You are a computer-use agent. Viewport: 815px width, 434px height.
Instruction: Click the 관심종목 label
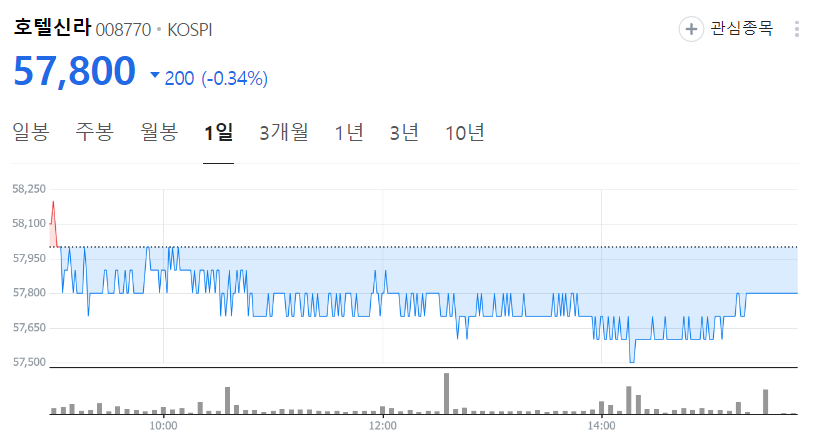(x=742, y=28)
